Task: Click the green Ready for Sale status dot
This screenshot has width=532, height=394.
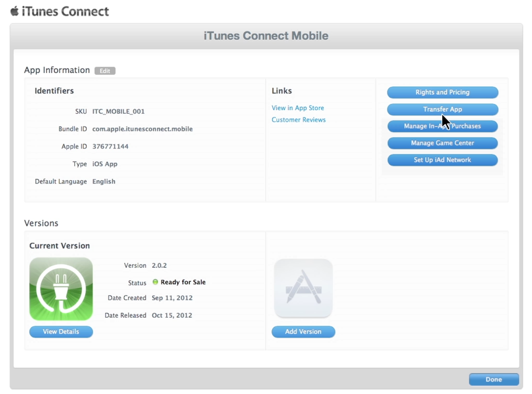Action: point(155,282)
